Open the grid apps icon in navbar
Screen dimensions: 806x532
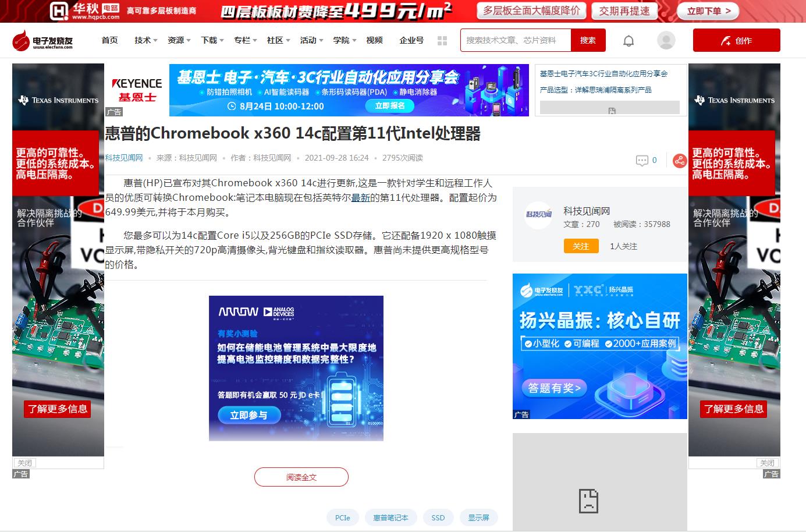pos(442,41)
